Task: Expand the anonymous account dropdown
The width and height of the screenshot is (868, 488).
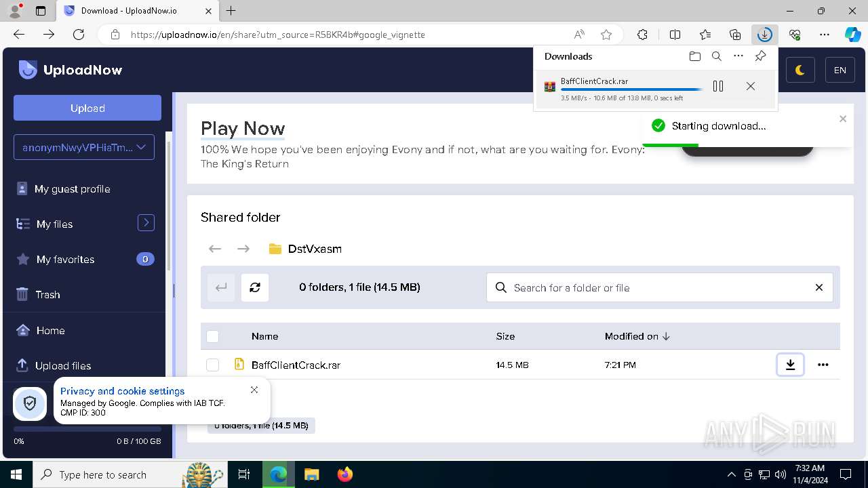Action: tap(84, 147)
